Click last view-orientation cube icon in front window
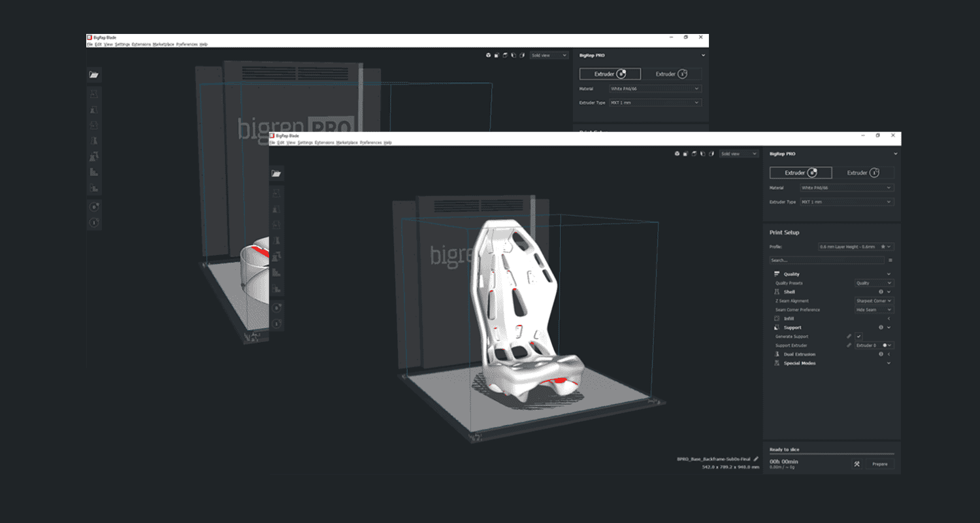 [x=711, y=154]
